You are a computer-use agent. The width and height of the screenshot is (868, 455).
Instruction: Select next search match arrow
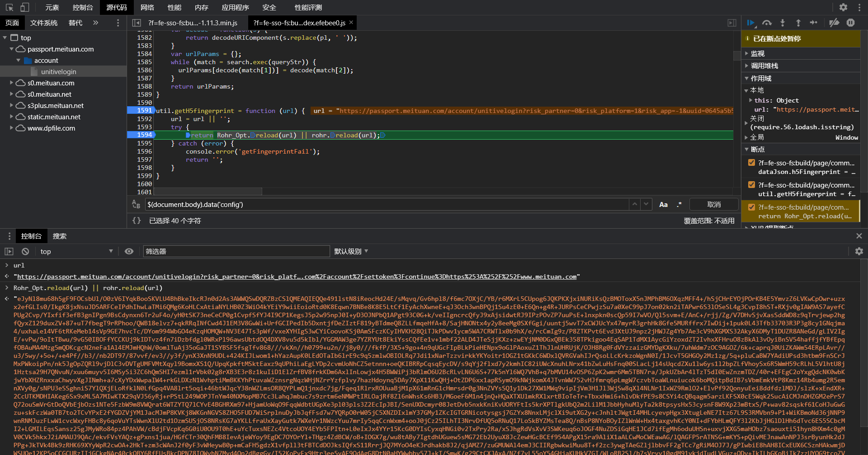(x=646, y=204)
